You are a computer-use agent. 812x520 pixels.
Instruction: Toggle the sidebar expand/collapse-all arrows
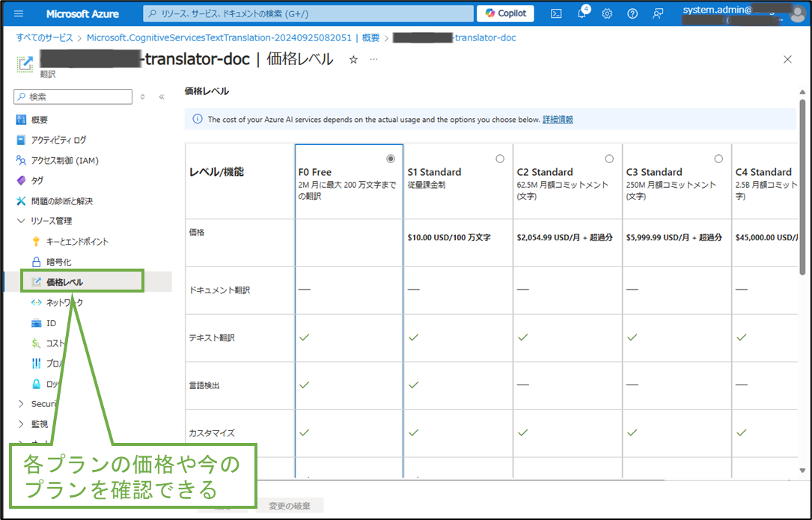143,97
